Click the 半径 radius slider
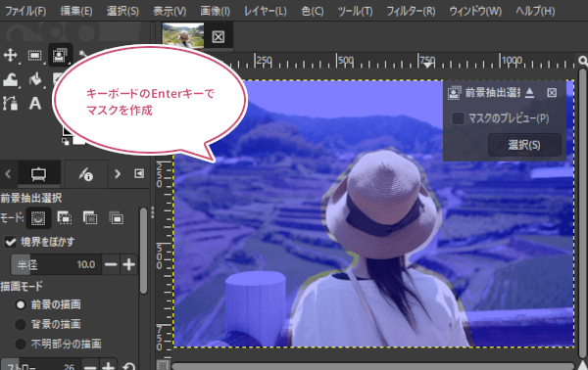 tap(56, 264)
